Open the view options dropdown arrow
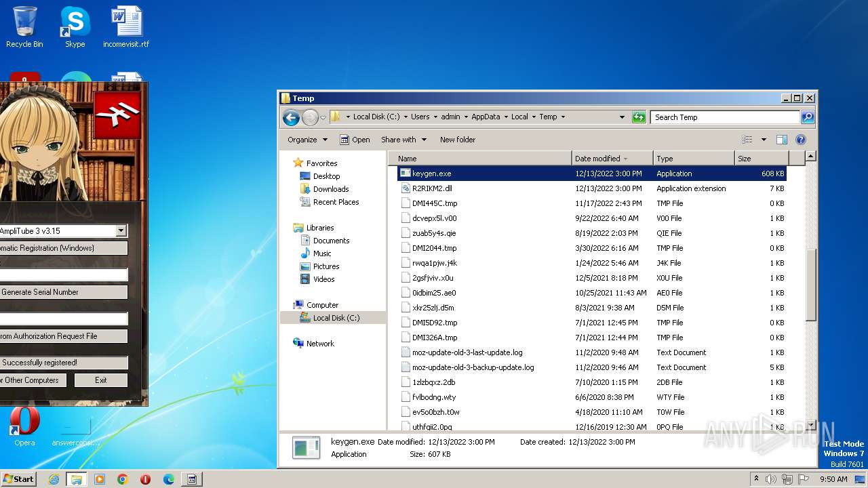The width and height of the screenshot is (868, 488). tap(764, 140)
